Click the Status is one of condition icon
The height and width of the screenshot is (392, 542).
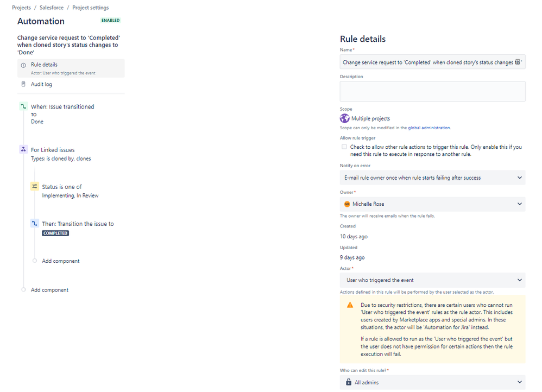(35, 186)
